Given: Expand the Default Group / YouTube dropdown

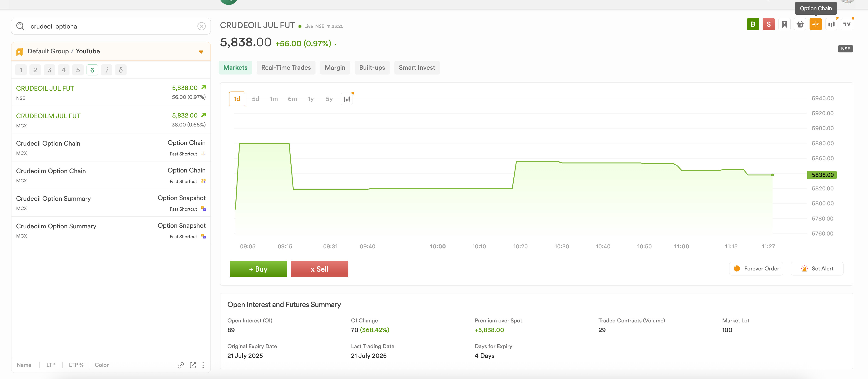Looking at the screenshot, I should pyautogui.click(x=201, y=52).
